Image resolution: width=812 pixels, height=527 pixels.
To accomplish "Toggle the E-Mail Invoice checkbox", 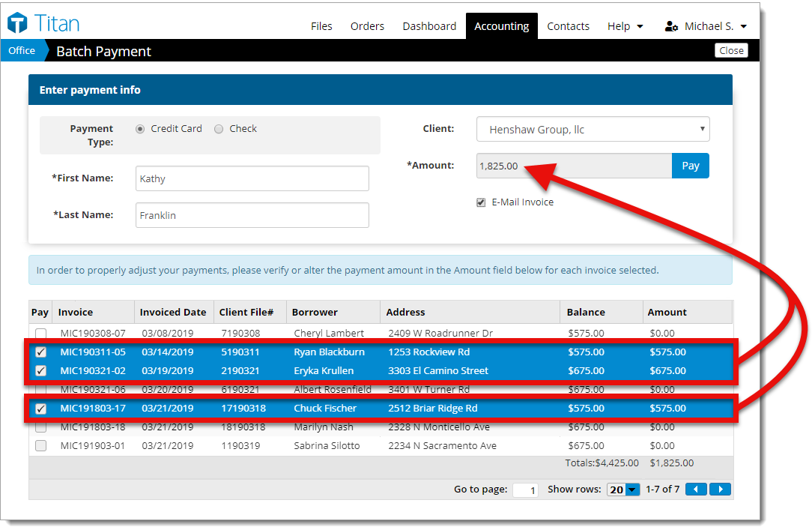I will pos(481,202).
